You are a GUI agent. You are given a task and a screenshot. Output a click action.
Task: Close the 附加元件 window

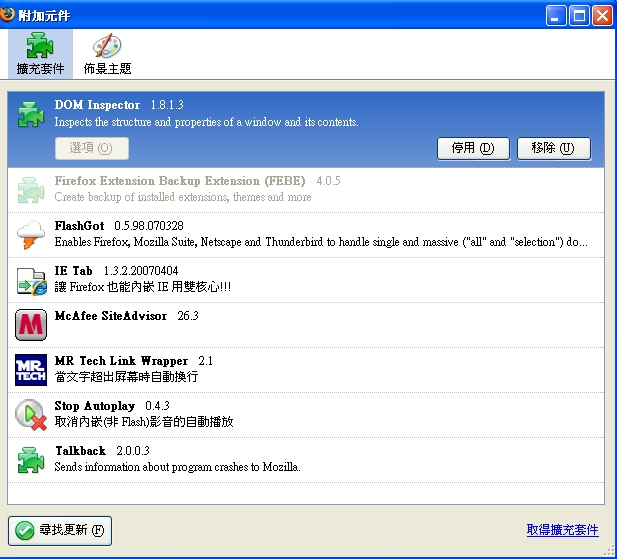point(602,16)
